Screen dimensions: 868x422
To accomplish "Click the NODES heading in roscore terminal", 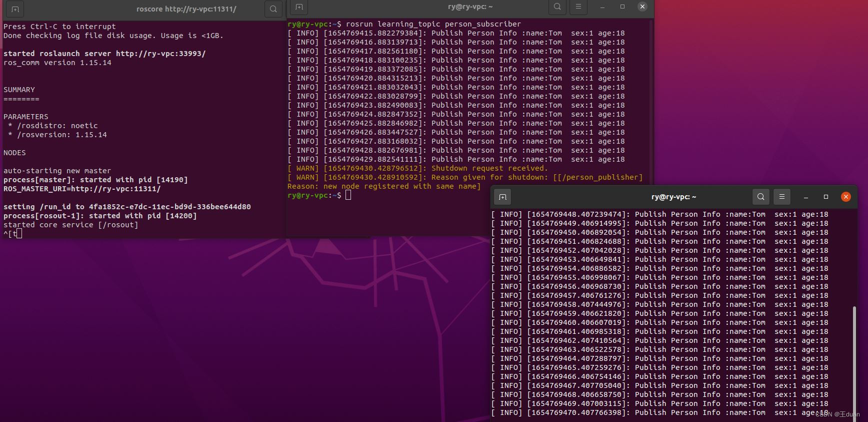I will coord(14,153).
